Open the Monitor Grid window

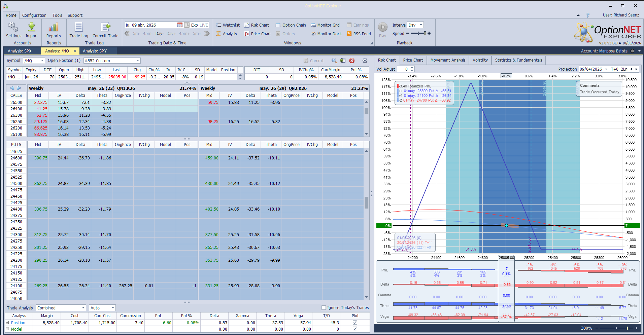[325, 25]
